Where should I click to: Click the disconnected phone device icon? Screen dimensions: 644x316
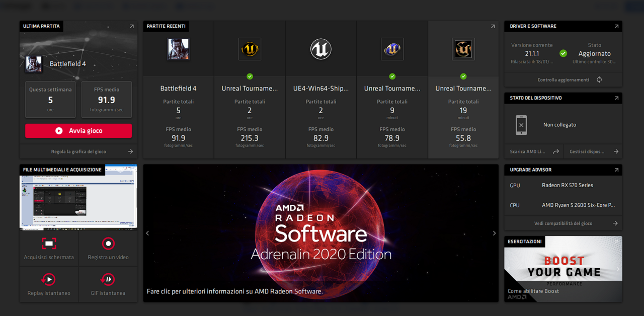521,125
